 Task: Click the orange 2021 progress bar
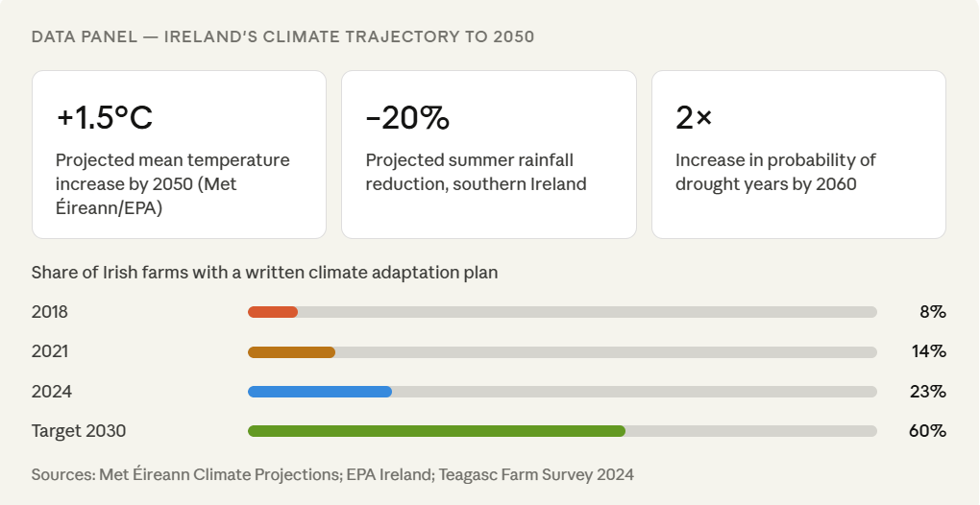coord(291,352)
